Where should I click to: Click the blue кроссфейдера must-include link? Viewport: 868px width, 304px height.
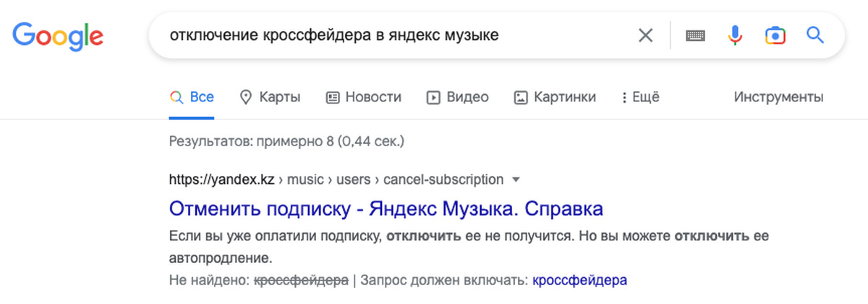coord(579,279)
